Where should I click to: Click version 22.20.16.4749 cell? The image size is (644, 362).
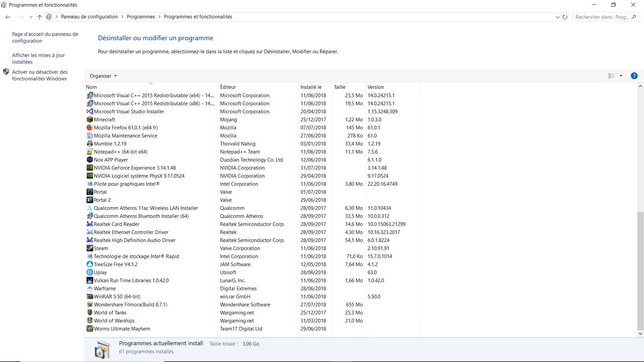pos(382,184)
